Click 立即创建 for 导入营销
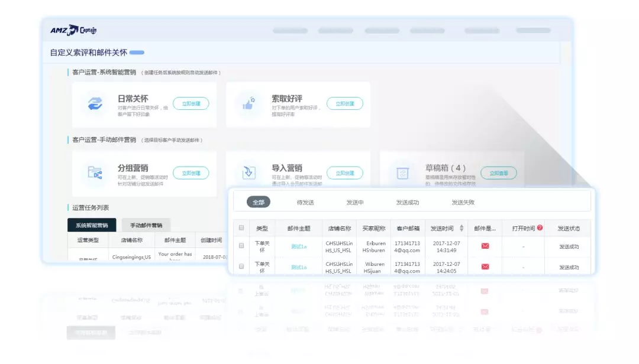This screenshot has height=364, width=639. (345, 173)
